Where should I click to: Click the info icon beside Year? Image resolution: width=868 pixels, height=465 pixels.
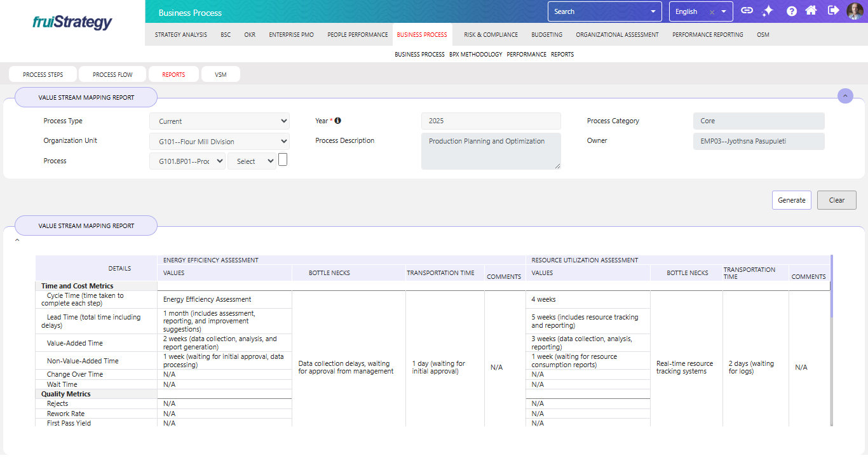[338, 121]
